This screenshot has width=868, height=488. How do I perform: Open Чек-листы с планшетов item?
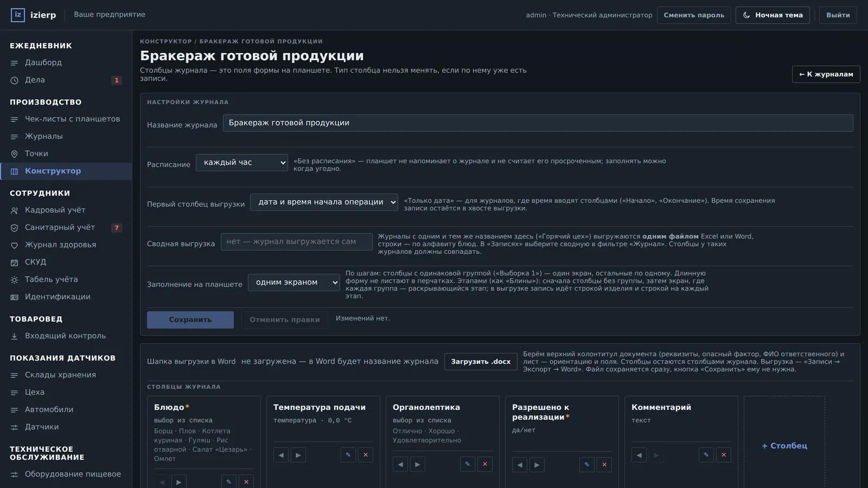coord(66,119)
